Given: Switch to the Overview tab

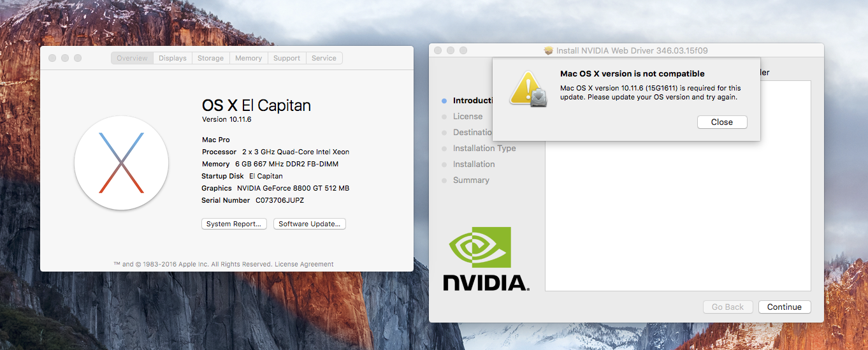Looking at the screenshot, I should pos(132,58).
